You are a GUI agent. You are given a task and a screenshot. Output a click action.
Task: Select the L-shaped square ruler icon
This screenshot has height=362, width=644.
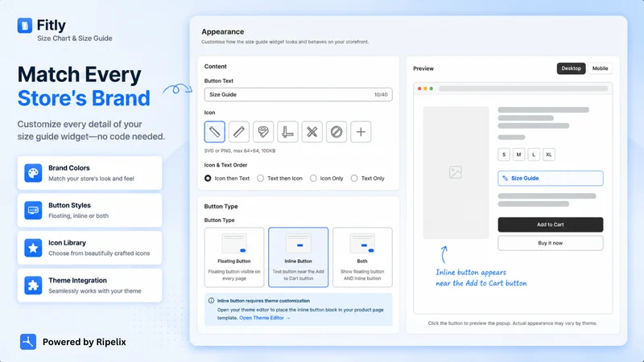pos(287,132)
